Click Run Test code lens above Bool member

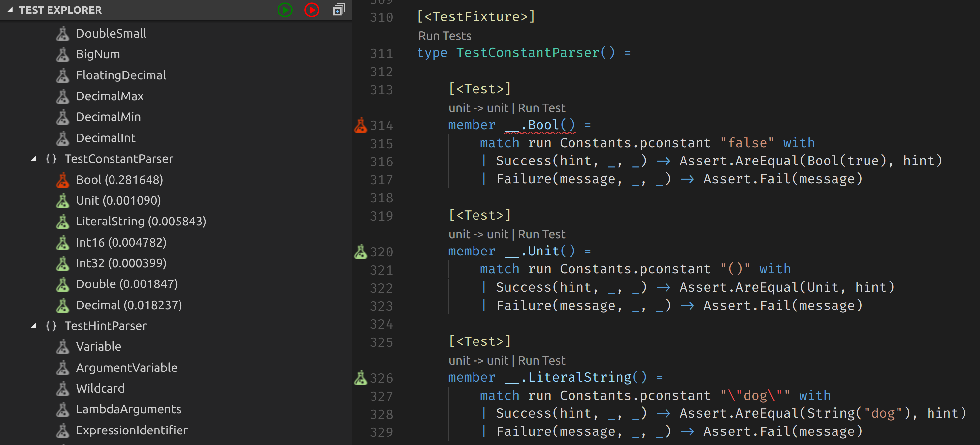541,108
